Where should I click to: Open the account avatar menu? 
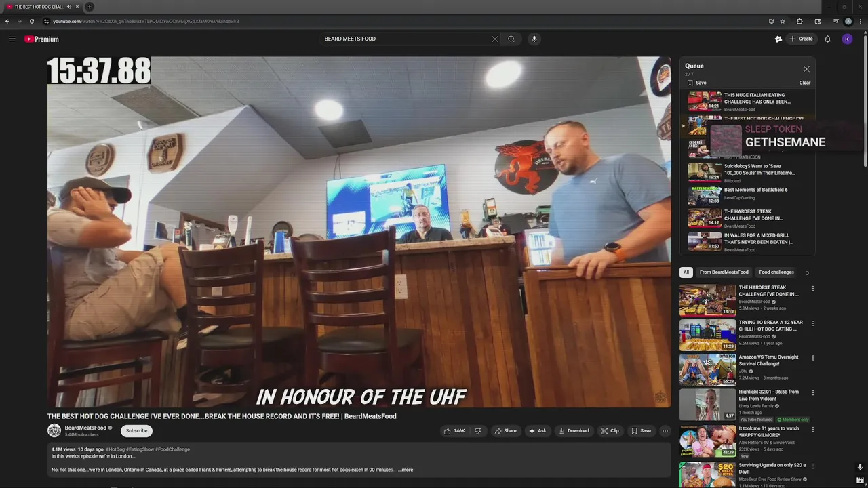pyautogui.click(x=847, y=39)
